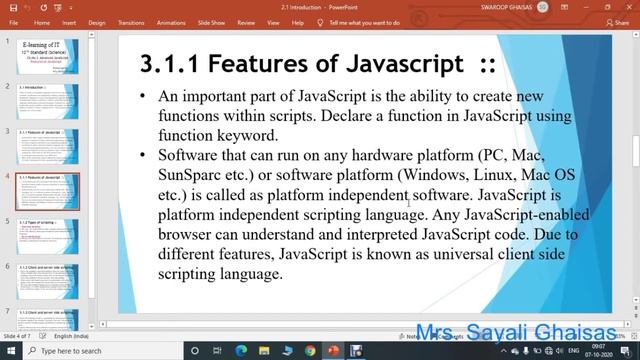
Task: Open the Help ribbon tab
Action: point(298,23)
